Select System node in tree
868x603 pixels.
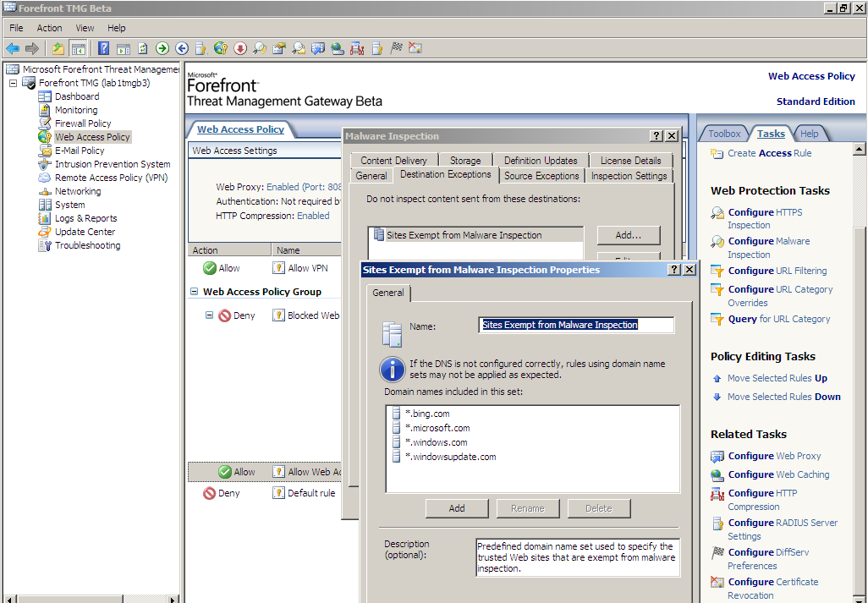pyautogui.click(x=69, y=205)
